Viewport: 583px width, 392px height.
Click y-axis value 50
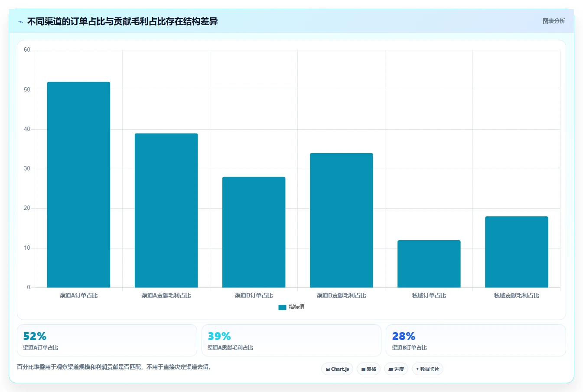pyautogui.click(x=27, y=90)
